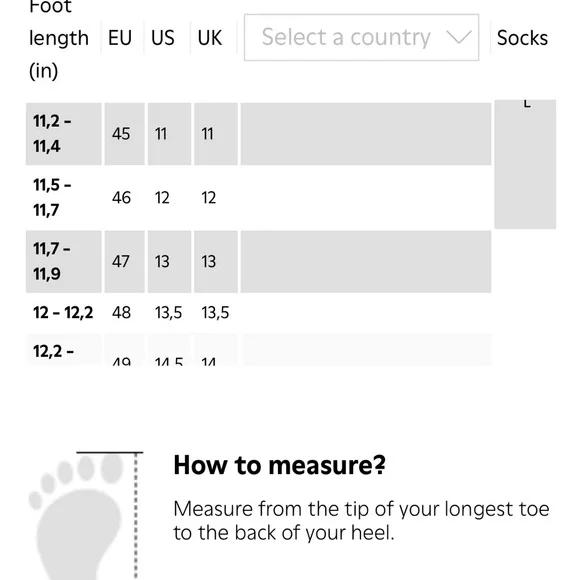
Task: Open the Select a country dropdown
Action: [361, 37]
